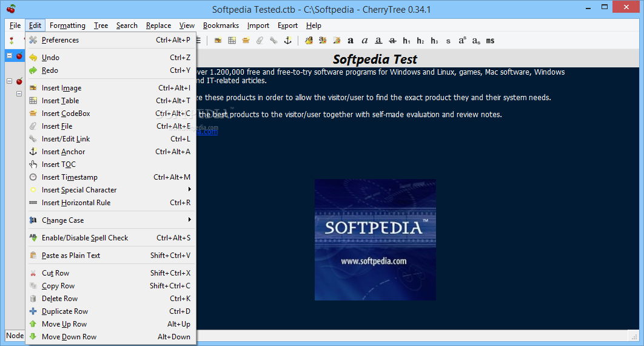Open the Search menu
This screenshot has width=644, height=346.
click(x=127, y=25)
